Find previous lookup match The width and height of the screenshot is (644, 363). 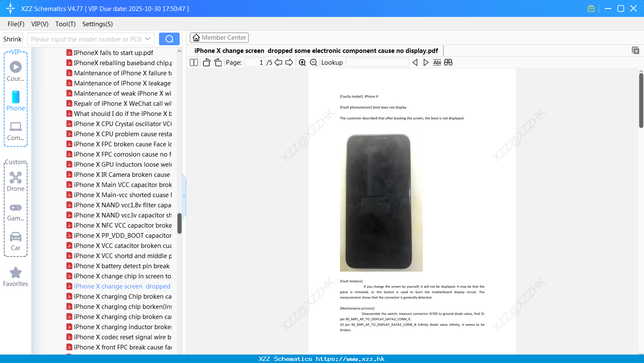[x=415, y=62]
